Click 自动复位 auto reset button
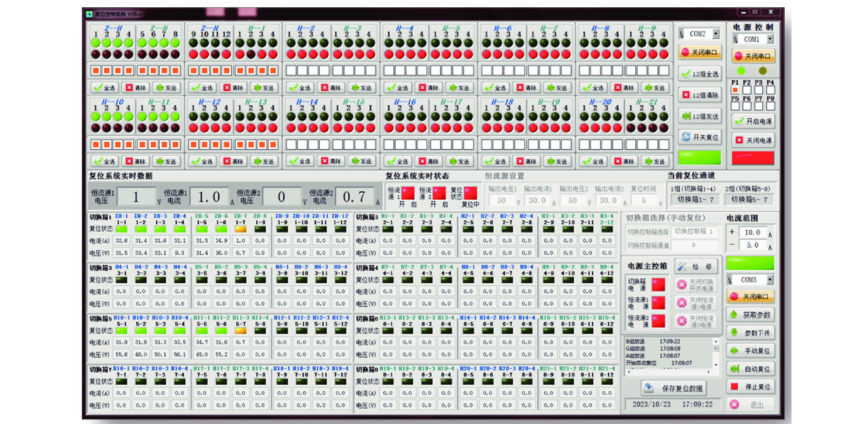The height and width of the screenshot is (424, 868). click(x=750, y=369)
